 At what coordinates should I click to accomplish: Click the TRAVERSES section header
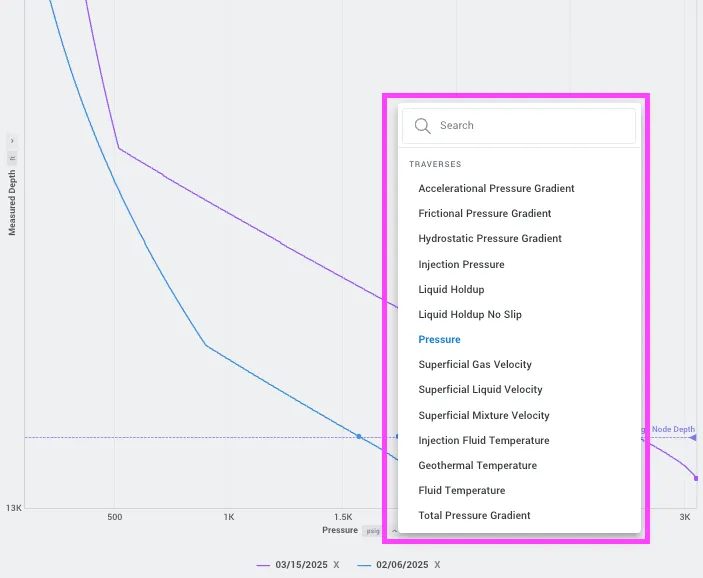click(x=435, y=164)
